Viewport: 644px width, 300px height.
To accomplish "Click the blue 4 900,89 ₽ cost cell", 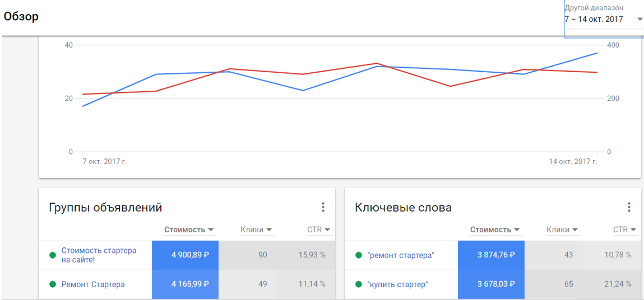I will 185,255.
